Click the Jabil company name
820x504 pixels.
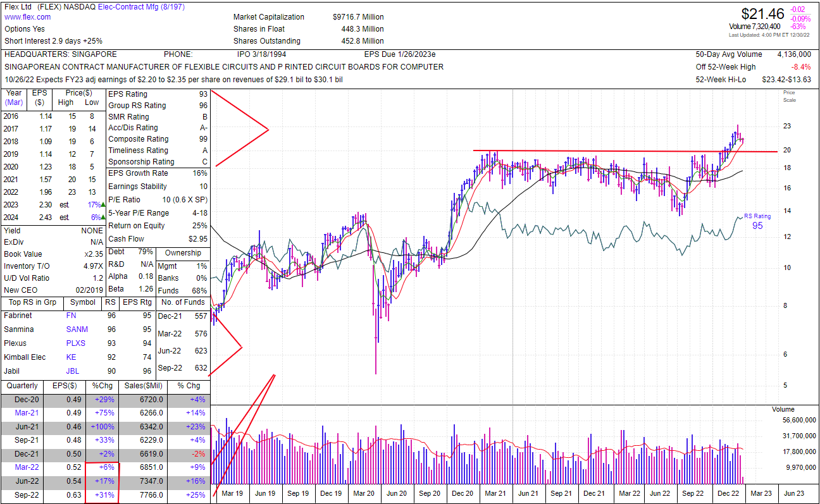(13, 371)
